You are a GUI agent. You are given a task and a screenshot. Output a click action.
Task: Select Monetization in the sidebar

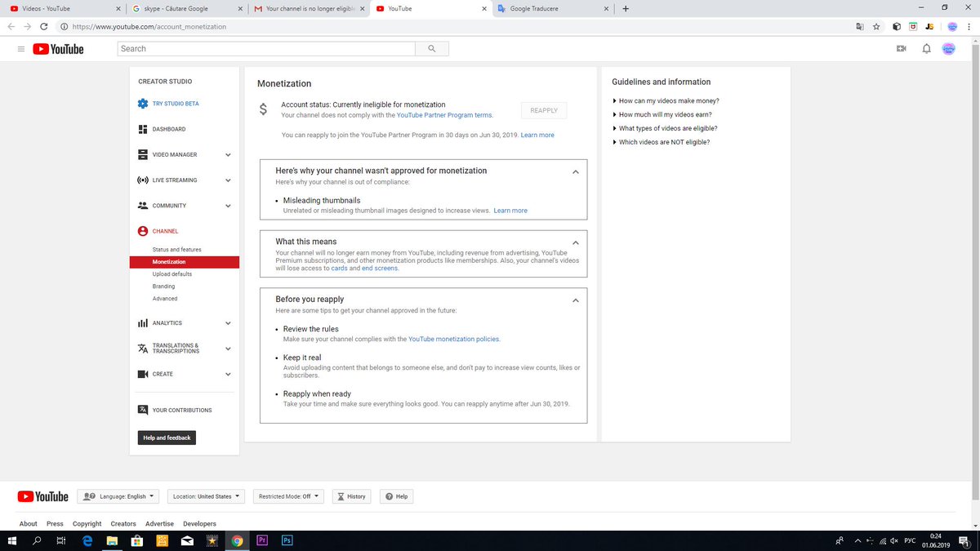tap(184, 262)
